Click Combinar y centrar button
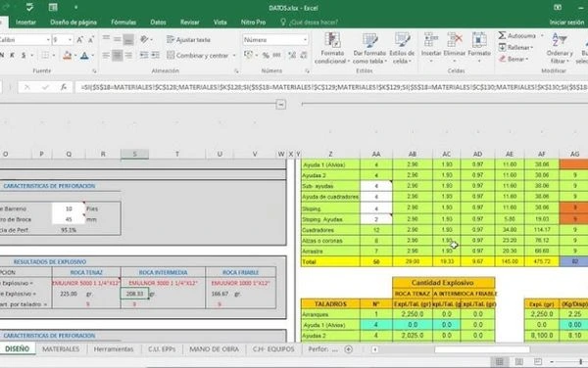588x368 pixels. pos(197,56)
